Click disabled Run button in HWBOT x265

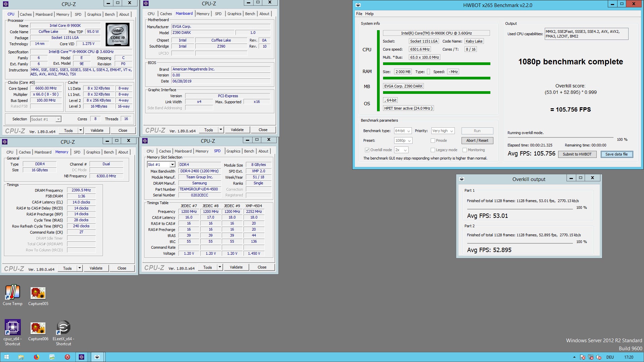(x=477, y=131)
